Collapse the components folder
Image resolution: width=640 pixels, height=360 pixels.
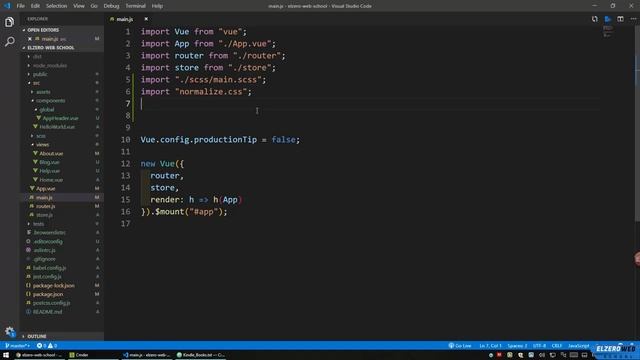click(50, 100)
